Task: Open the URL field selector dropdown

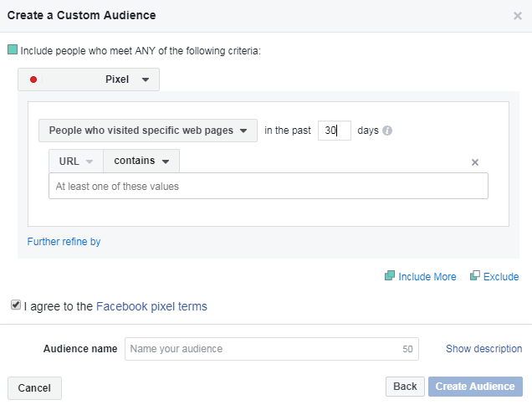Action: pyautogui.click(x=76, y=161)
